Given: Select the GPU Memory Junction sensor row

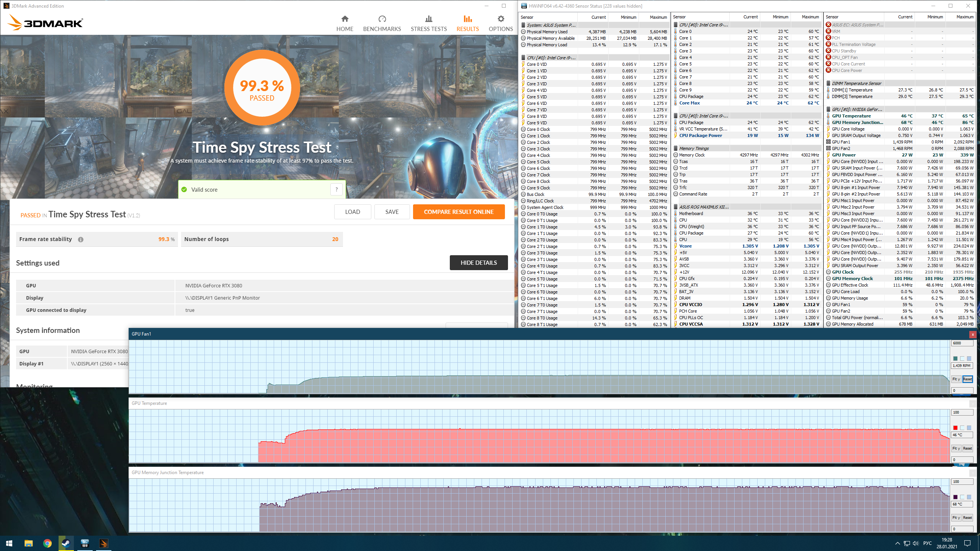Looking at the screenshot, I should pos(900,122).
